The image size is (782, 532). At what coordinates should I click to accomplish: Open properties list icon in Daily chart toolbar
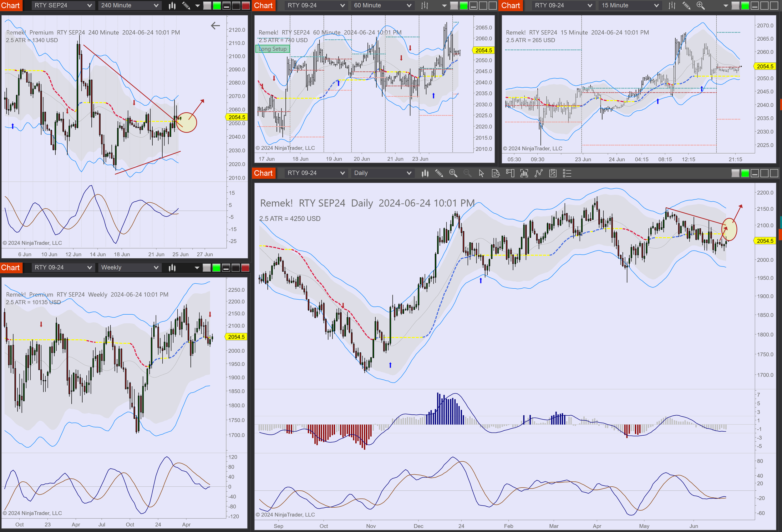point(567,173)
